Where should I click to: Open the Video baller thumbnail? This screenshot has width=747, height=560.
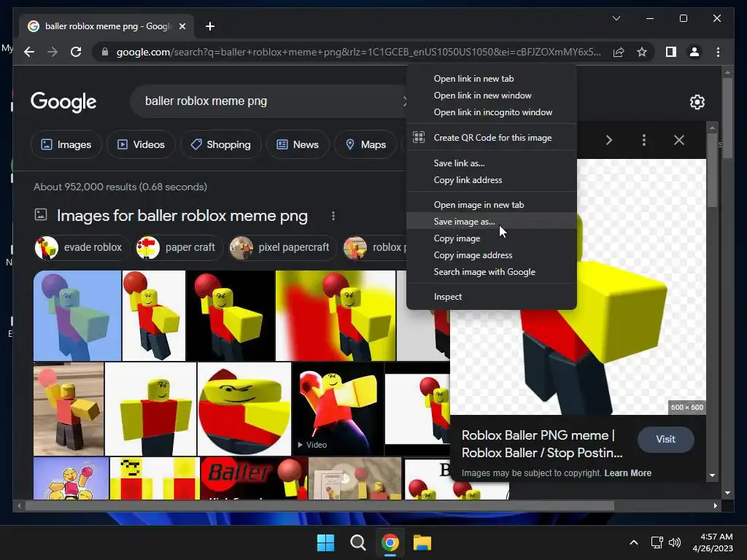coord(338,409)
